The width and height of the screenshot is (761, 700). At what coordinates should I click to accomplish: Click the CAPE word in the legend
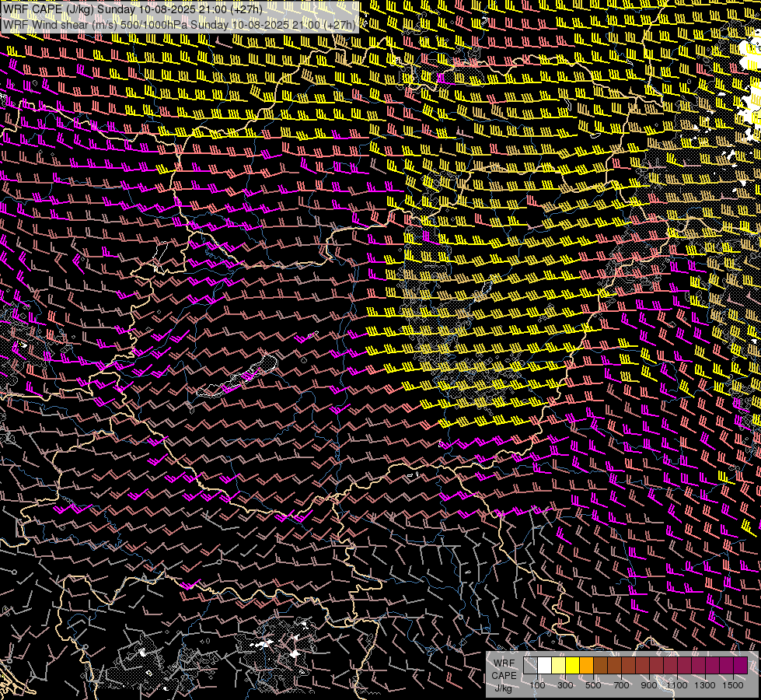[504, 676]
